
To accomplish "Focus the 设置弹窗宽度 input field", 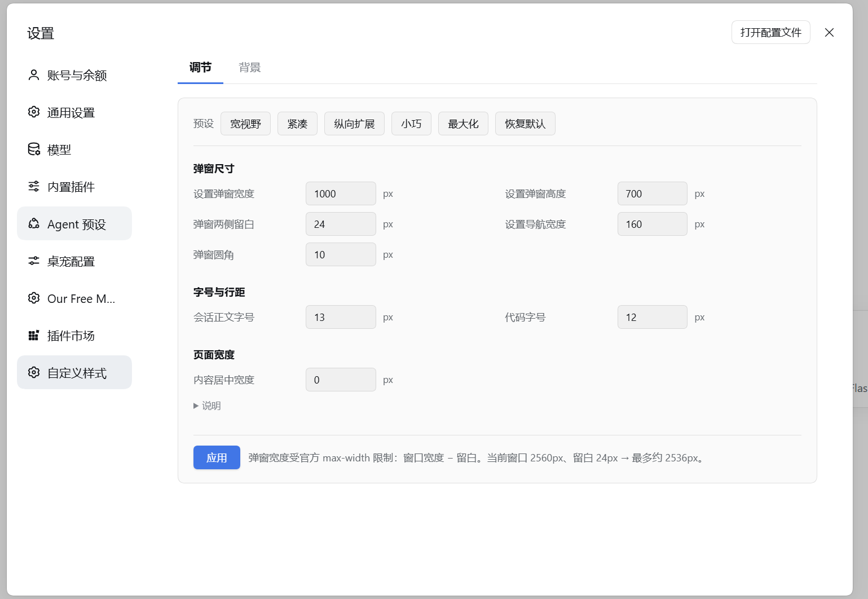I will [341, 193].
